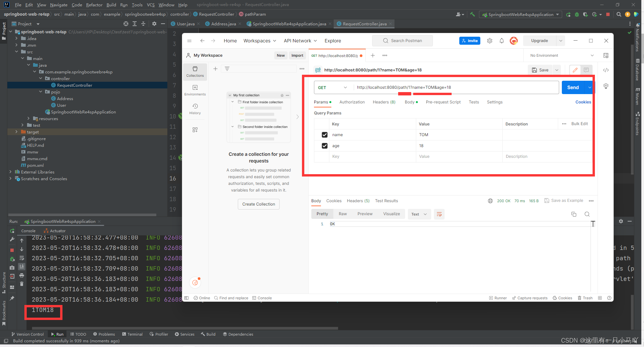Select pom.xml in the Project tree
644x347 pixels.
35,165
